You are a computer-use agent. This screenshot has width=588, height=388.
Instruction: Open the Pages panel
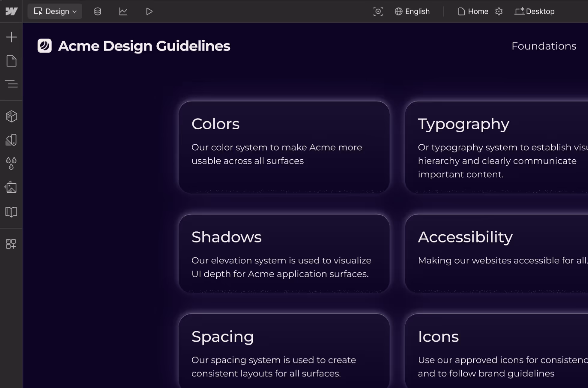(11, 61)
